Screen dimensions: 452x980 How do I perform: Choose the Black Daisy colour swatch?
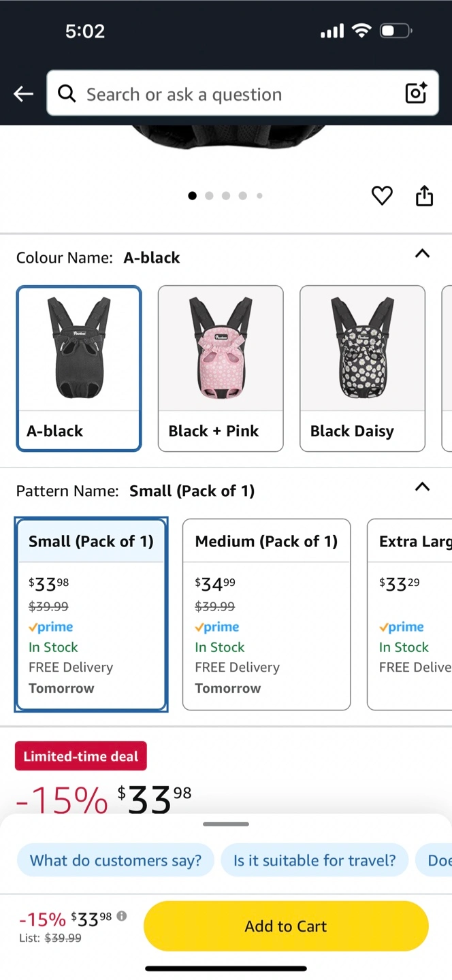point(362,368)
